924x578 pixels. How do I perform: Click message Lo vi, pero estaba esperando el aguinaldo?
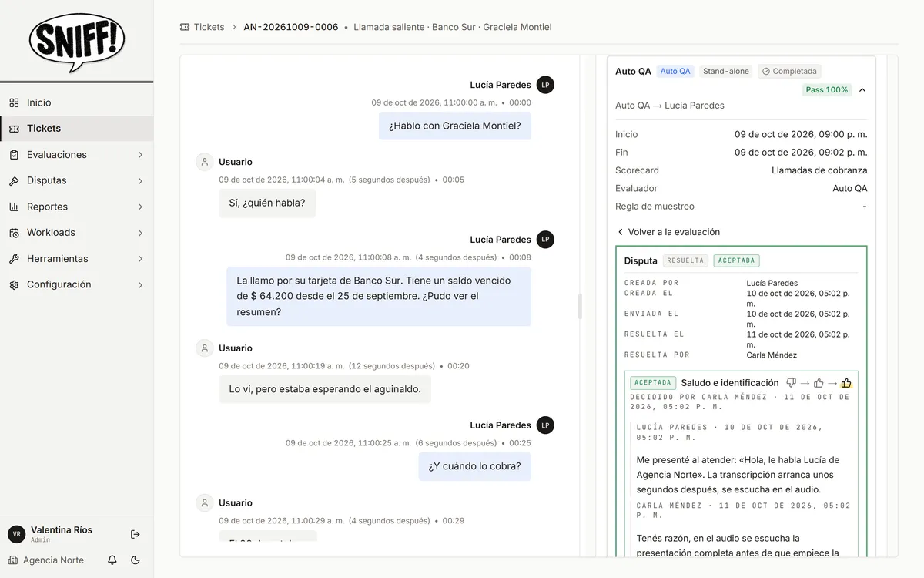pyautogui.click(x=325, y=389)
